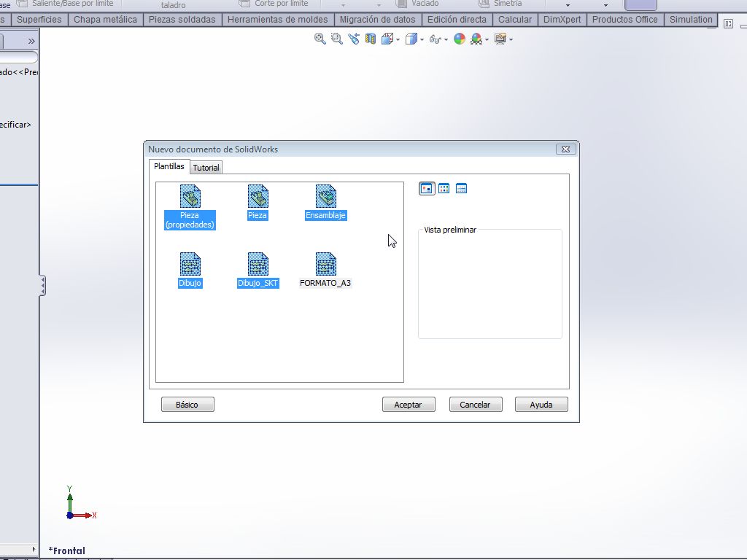Click the coordinate triad in viewport
This screenshot has width=747, height=560.
[81, 503]
